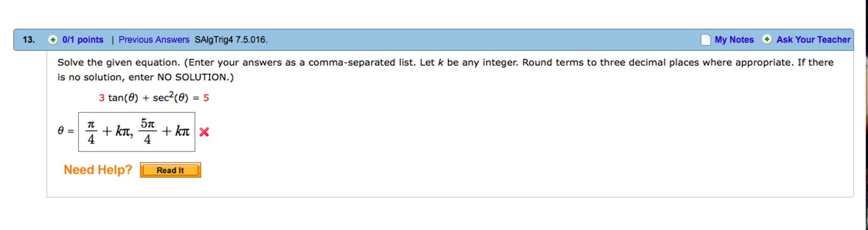Click green plus icon beside Ask Your Teacher

coord(767,39)
